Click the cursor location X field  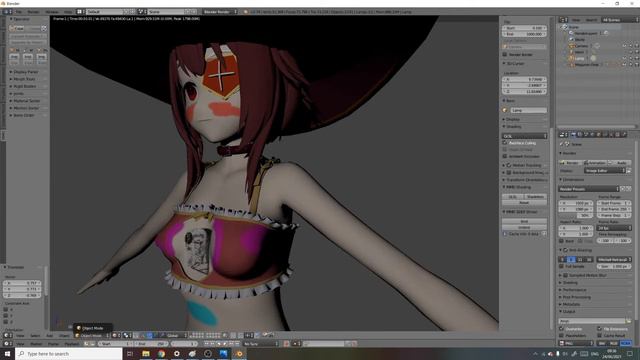point(524,79)
